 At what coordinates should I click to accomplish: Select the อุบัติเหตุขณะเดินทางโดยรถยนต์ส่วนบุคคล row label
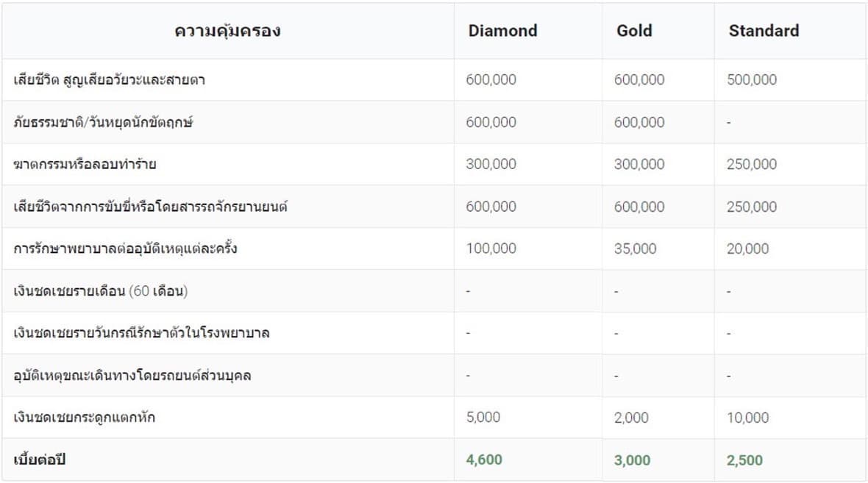[x=132, y=376]
